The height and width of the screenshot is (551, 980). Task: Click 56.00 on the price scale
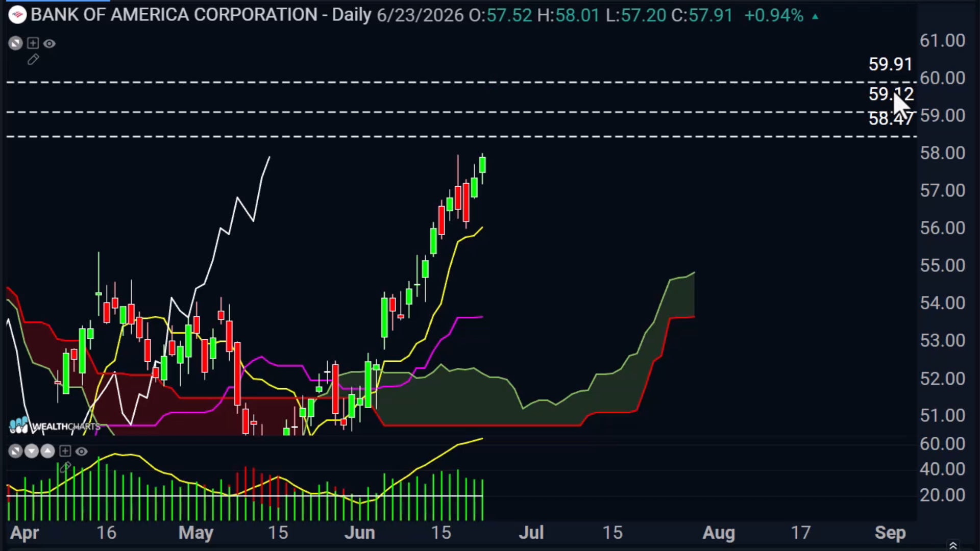click(942, 228)
